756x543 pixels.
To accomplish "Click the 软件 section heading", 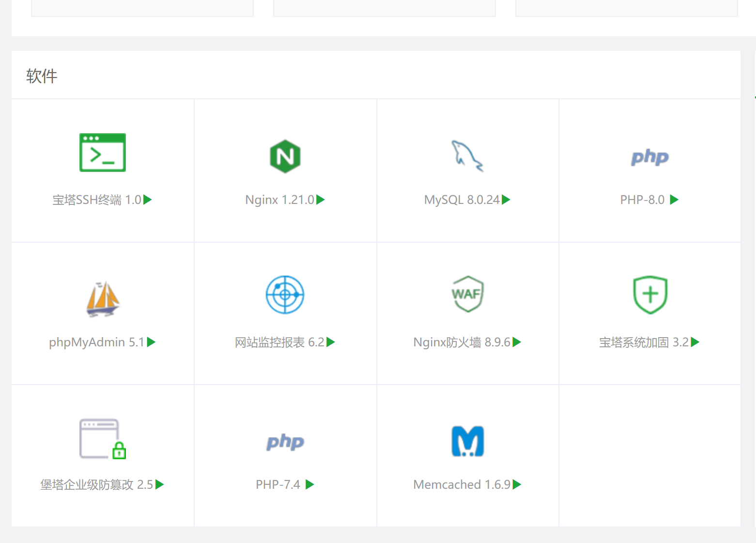I will click(x=42, y=76).
